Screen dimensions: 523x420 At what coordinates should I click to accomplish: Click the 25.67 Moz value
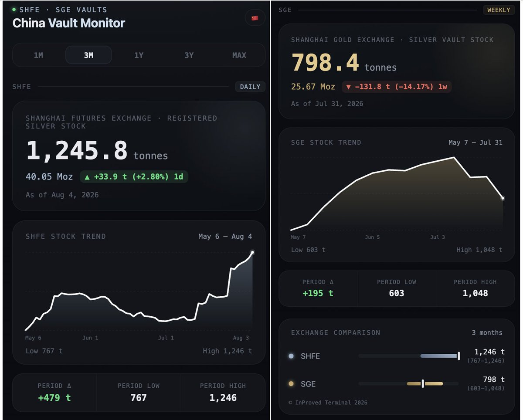point(313,87)
